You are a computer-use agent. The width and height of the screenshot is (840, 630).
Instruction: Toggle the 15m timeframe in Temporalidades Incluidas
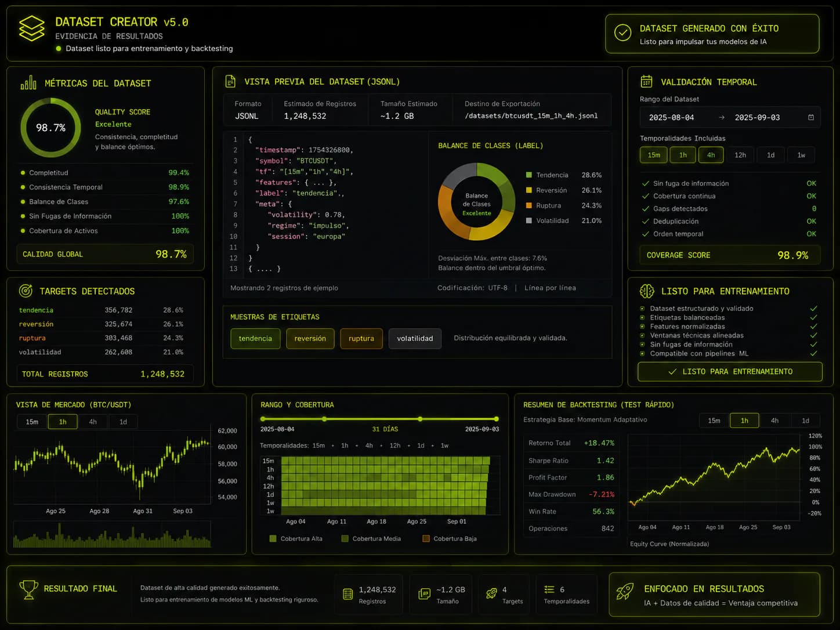pos(654,155)
